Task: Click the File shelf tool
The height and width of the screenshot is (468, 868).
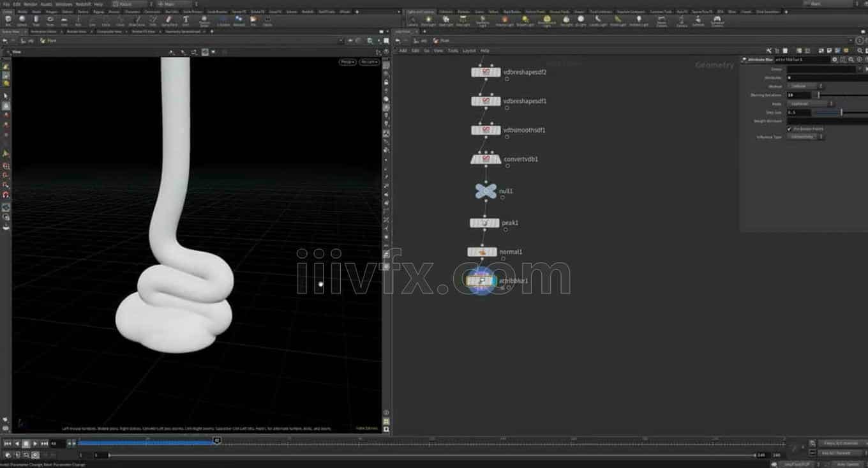Action: coord(253,20)
